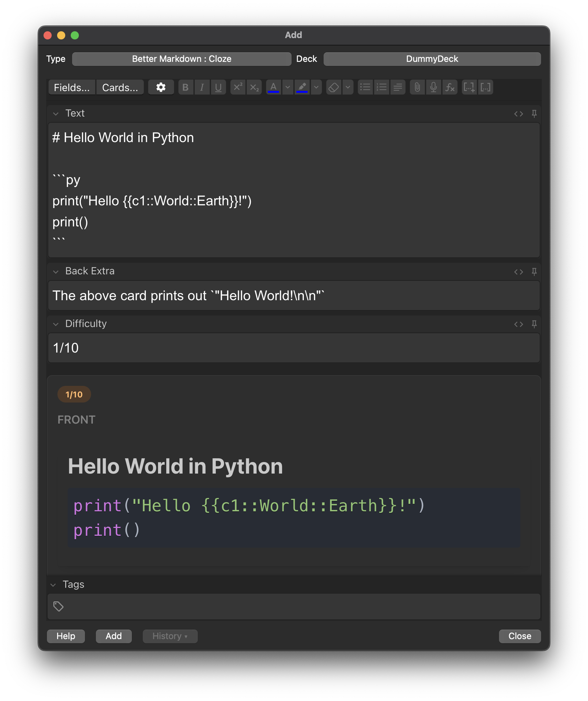Attach a media file with the paperclip
The width and height of the screenshot is (588, 701).
click(x=417, y=87)
